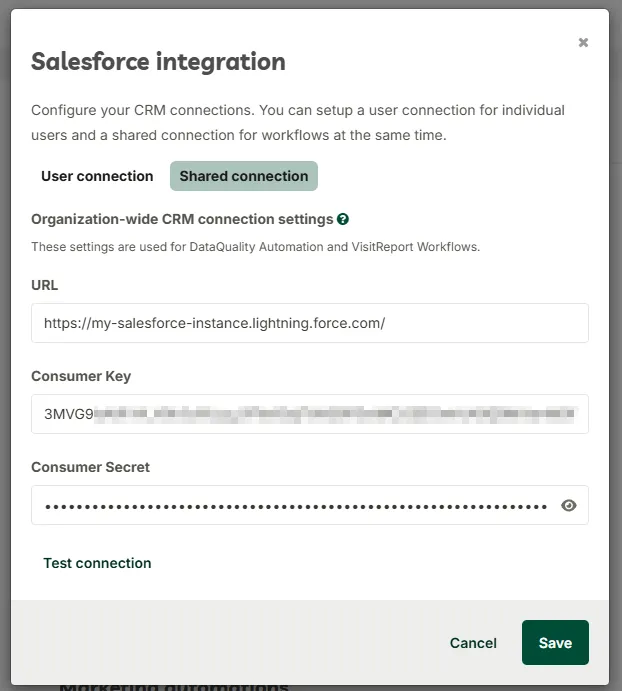This screenshot has width=622, height=691.
Task: Reveal the Consumer Secret with eye icon
Action: click(x=569, y=505)
